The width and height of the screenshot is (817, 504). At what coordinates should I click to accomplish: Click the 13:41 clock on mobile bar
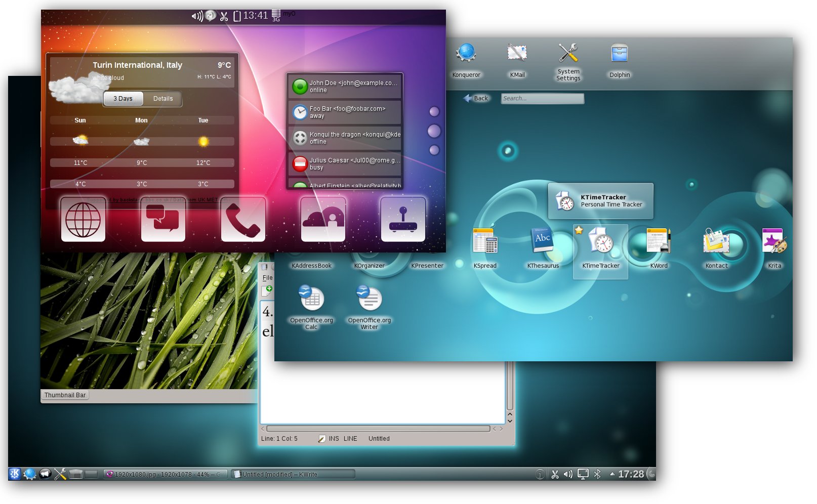[256, 16]
